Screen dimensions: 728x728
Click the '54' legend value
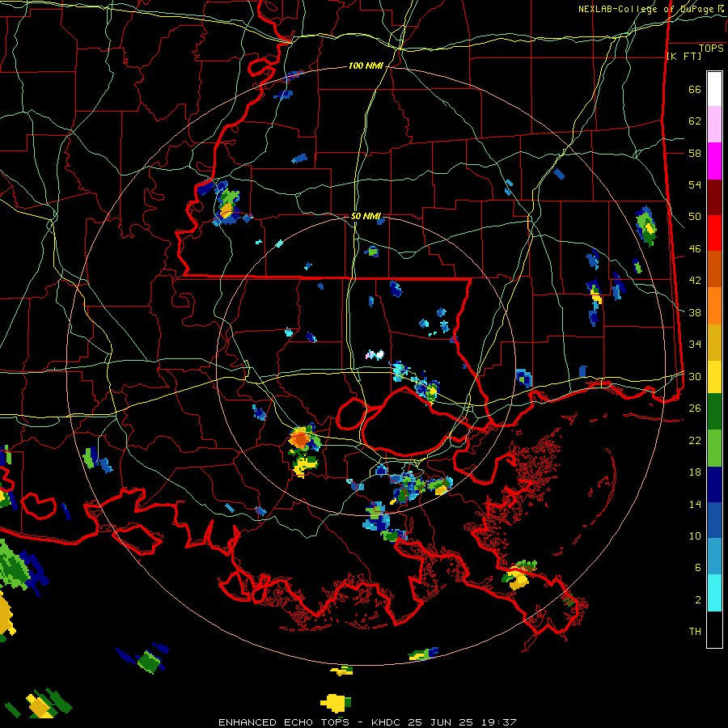tap(695, 184)
